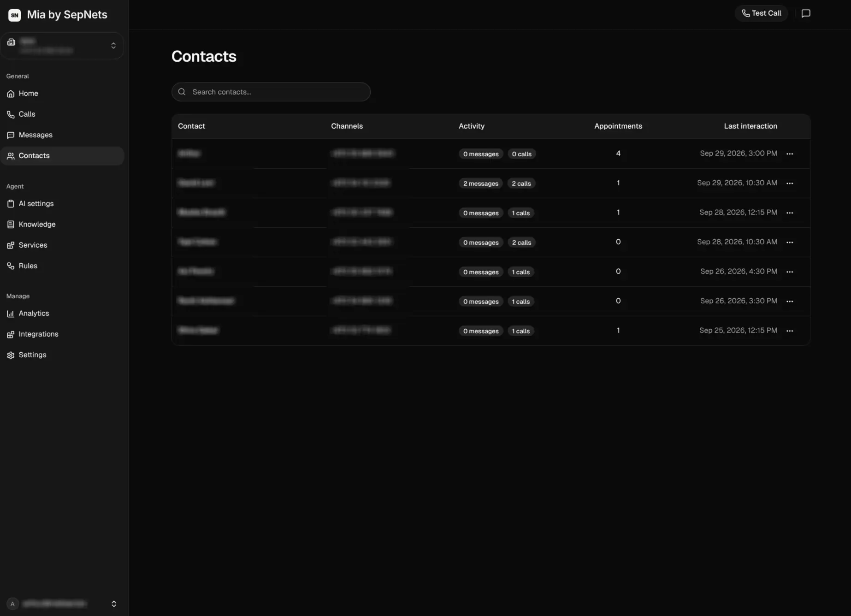Click the "0 calls" badge
Screen dimensions: 851x616
click(x=522, y=154)
